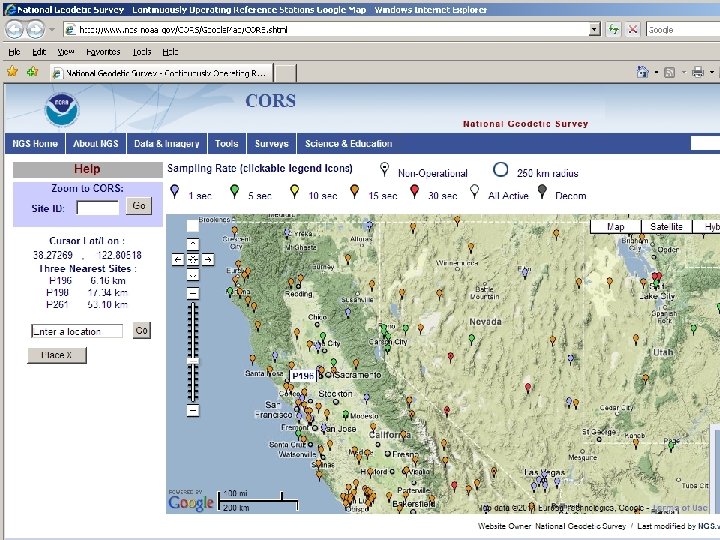Click the Non-Operational legend marker
720x540 pixels.
(385, 169)
